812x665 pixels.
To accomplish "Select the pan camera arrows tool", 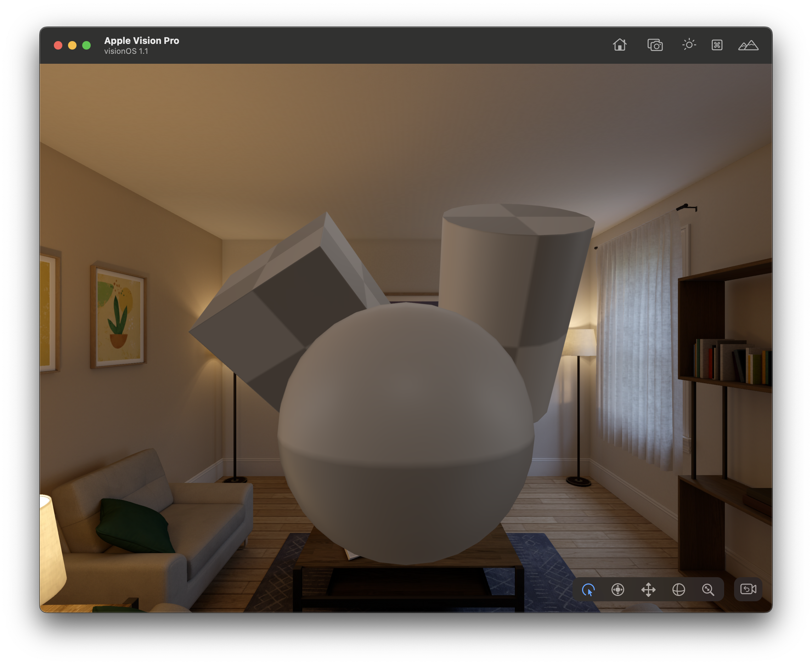I will click(648, 590).
